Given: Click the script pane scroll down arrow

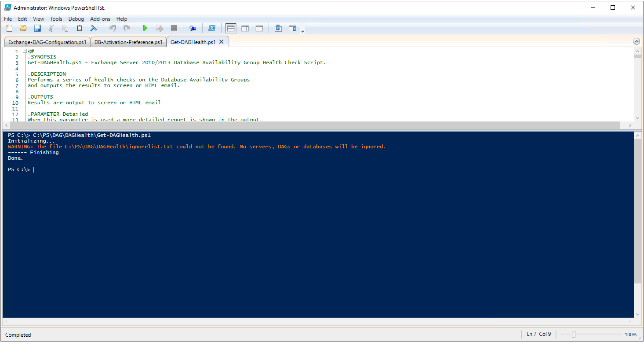Looking at the screenshot, I should [x=637, y=118].
